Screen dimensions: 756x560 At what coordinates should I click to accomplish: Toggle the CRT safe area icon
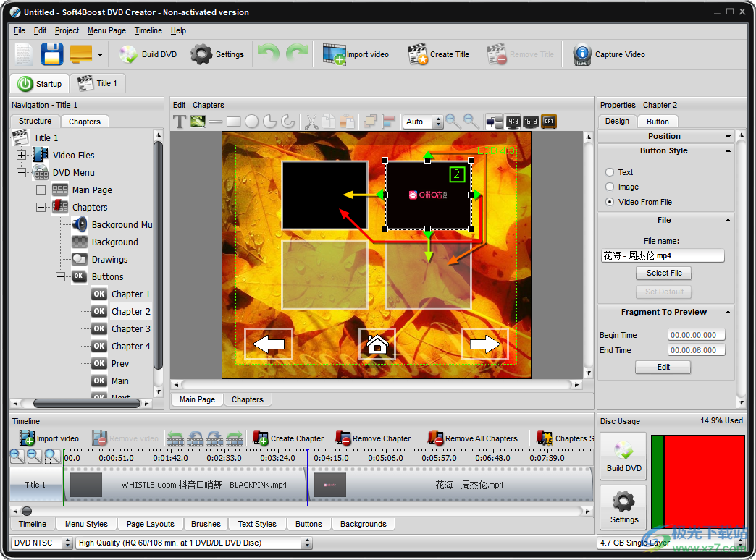pyautogui.click(x=549, y=122)
